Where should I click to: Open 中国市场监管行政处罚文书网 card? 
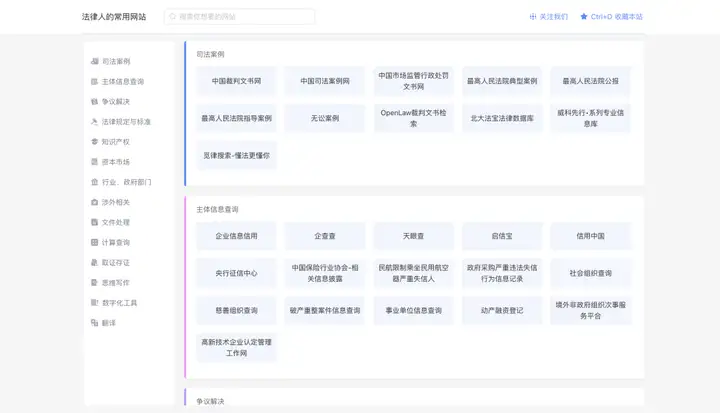pyautogui.click(x=414, y=81)
